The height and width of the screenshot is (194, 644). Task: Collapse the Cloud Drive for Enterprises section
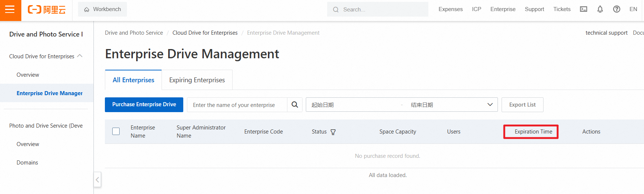tap(80, 56)
